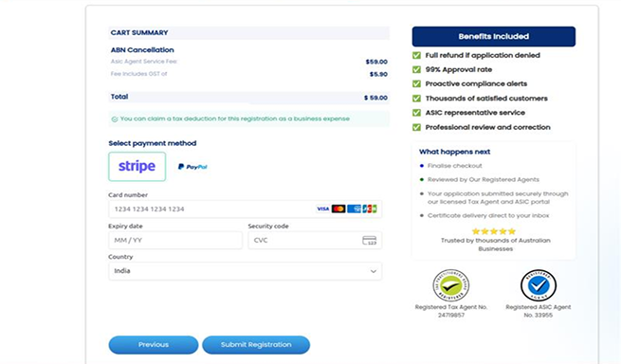Click the tax deduction checkmark icon

[115, 118]
